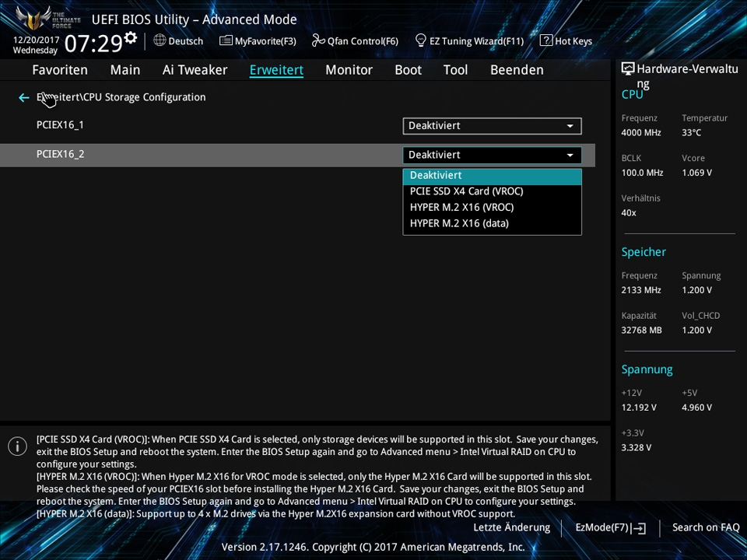
Task: Click Deutsch language button
Action: pos(186,41)
